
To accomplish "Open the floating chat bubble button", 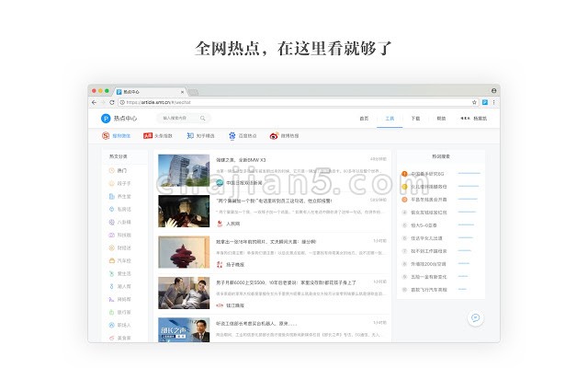I will tap(476, 318).
